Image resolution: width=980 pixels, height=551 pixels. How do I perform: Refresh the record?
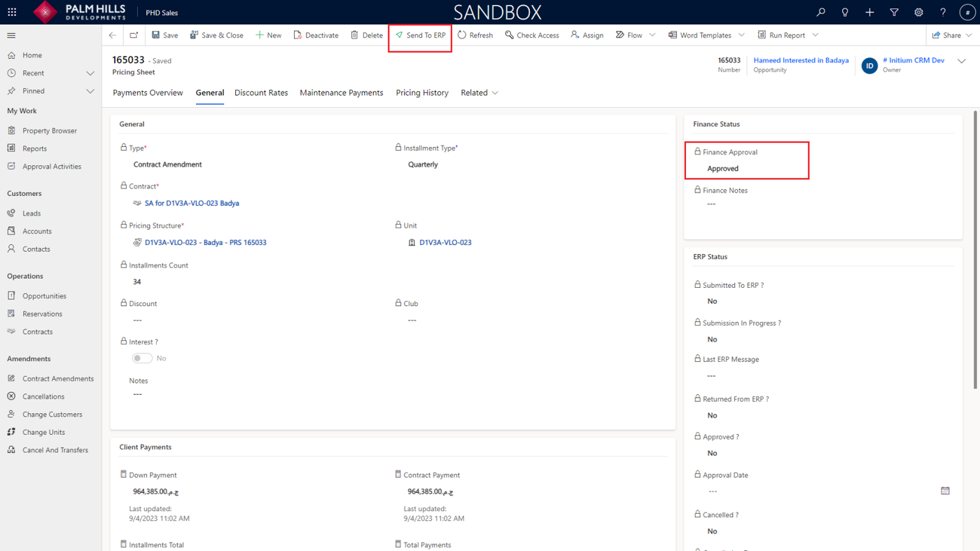475,35
